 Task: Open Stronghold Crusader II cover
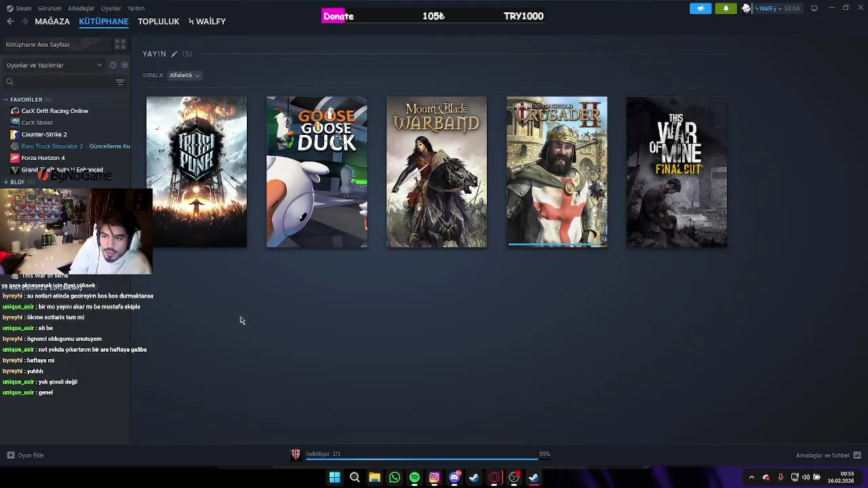click(x=557, y=171)
